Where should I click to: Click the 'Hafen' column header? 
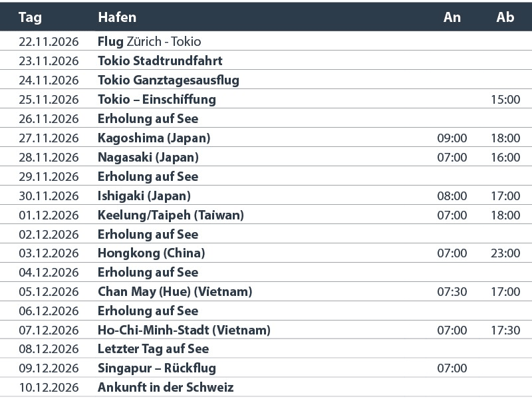click(x=117, y=17)
